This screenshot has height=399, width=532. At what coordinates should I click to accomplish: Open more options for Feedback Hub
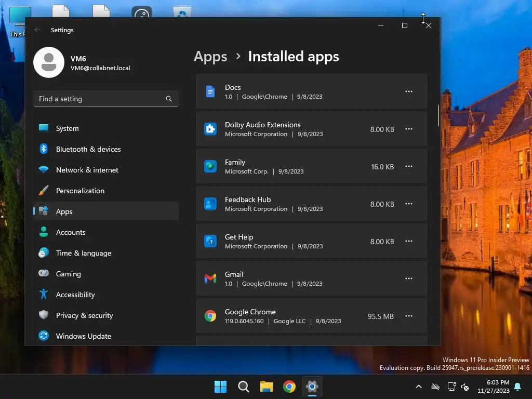click(409, 204)
